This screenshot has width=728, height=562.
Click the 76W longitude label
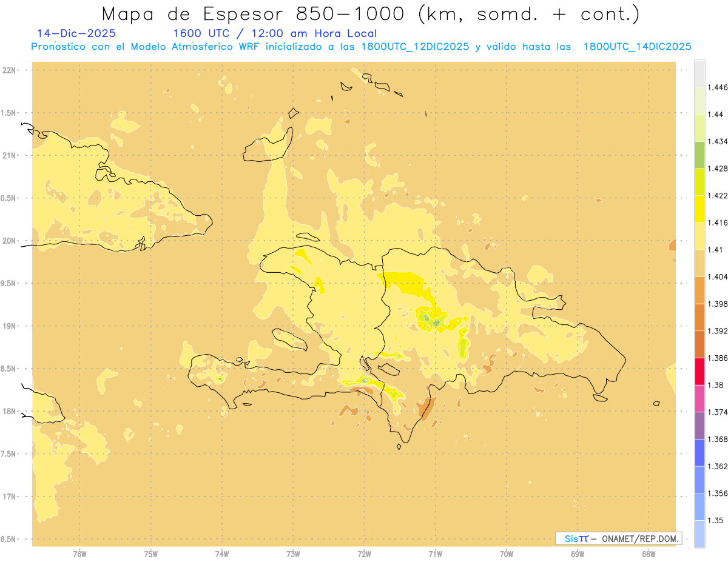(79, 554)
